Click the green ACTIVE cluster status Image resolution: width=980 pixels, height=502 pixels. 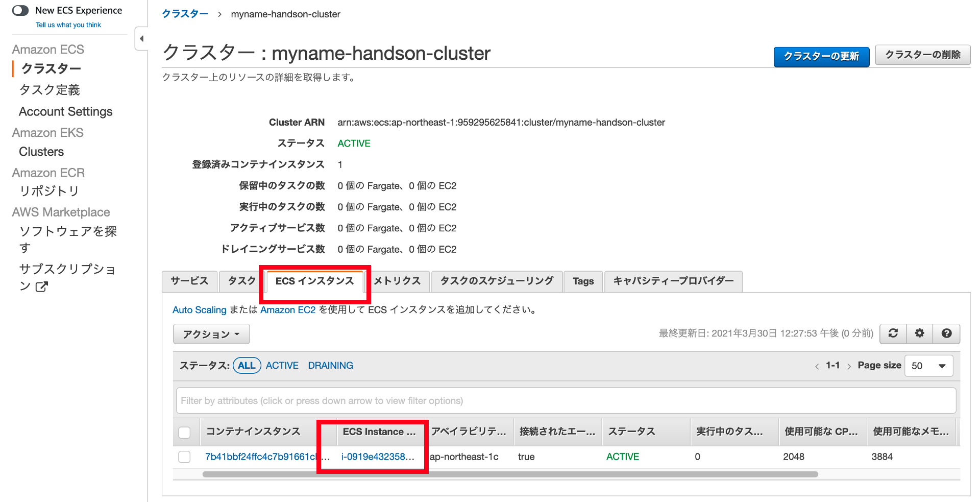(x=354, y=144)
